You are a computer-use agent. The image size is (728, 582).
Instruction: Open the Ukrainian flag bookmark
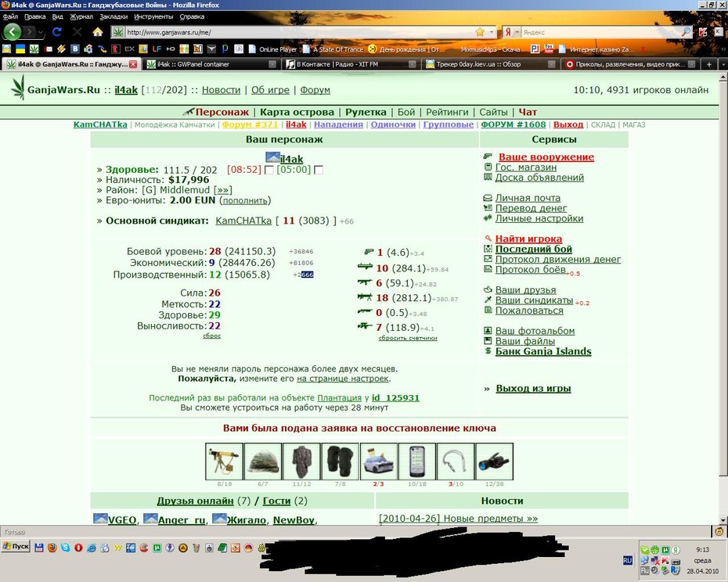pyautogui.click(x=20, y=48)
